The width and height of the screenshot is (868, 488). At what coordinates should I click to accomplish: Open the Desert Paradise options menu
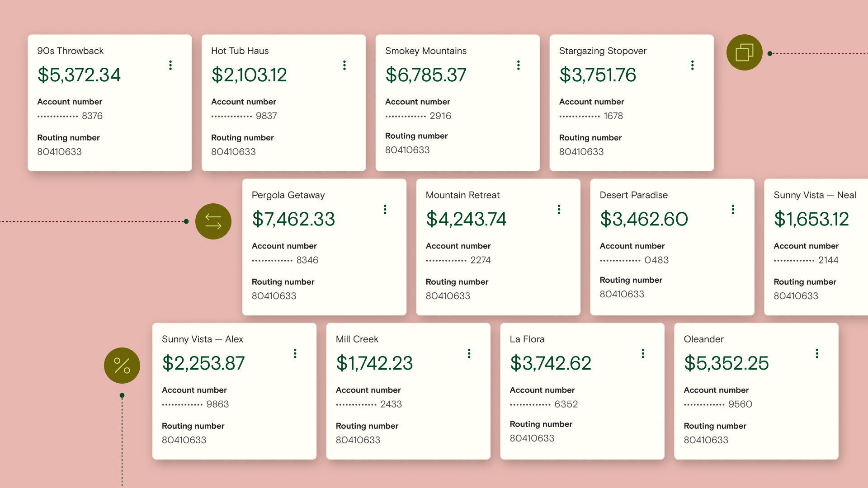pos(733,209)
